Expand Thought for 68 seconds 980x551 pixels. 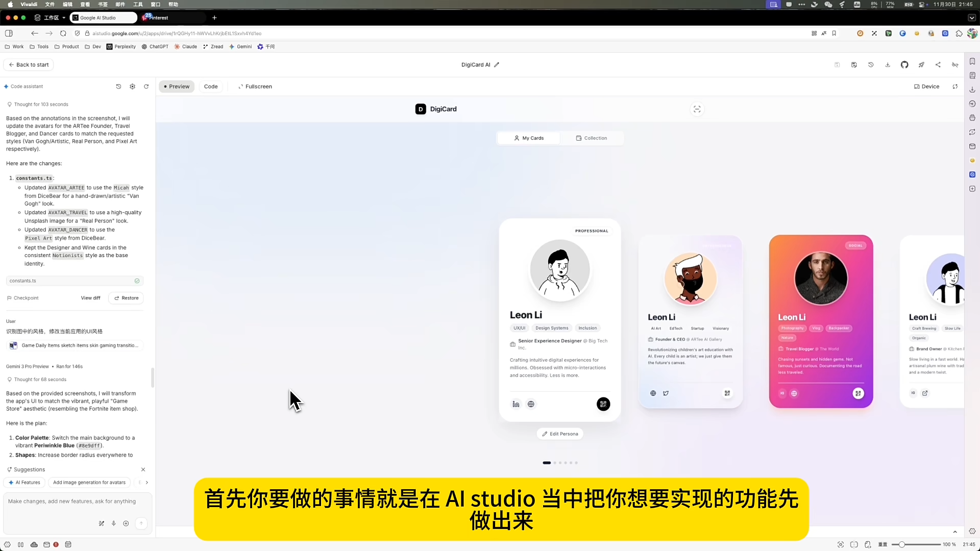click(x=40, y=380)
